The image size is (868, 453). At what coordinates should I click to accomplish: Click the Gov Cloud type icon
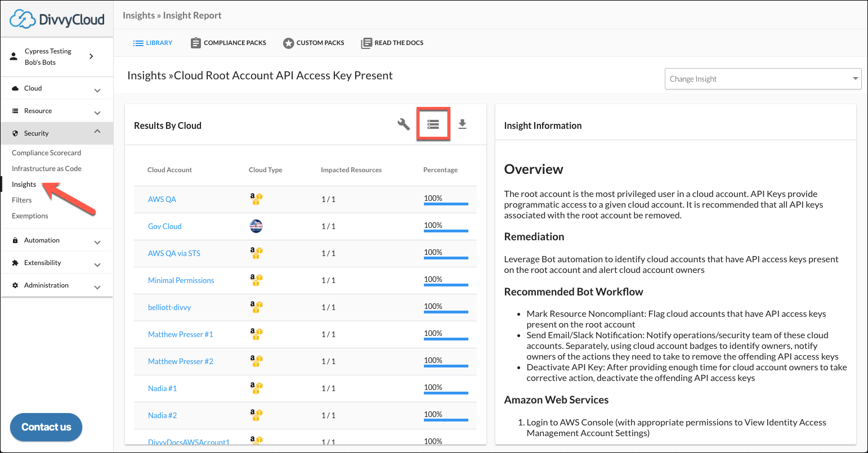[256, 226]
